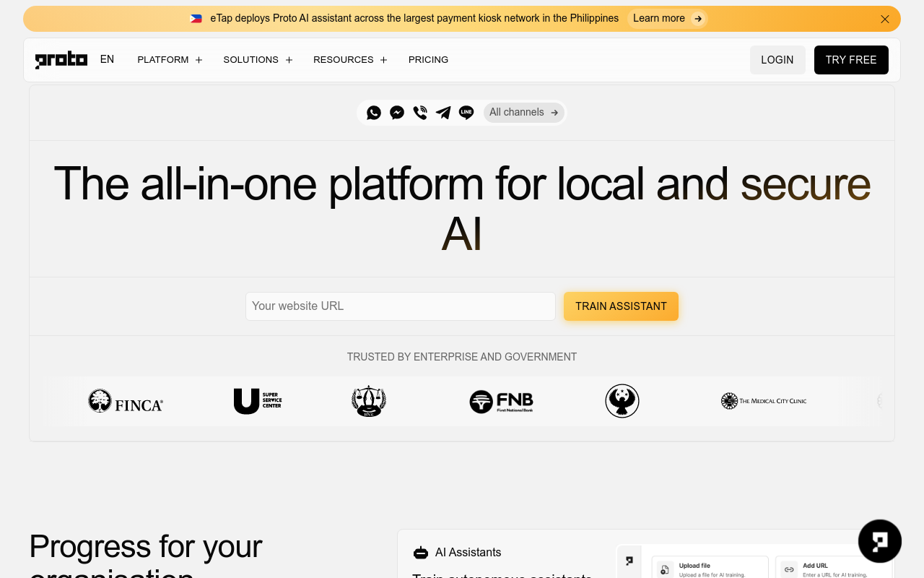Click the WhatsApp channel icon
924x578 pixels.
tap(374, 113)
